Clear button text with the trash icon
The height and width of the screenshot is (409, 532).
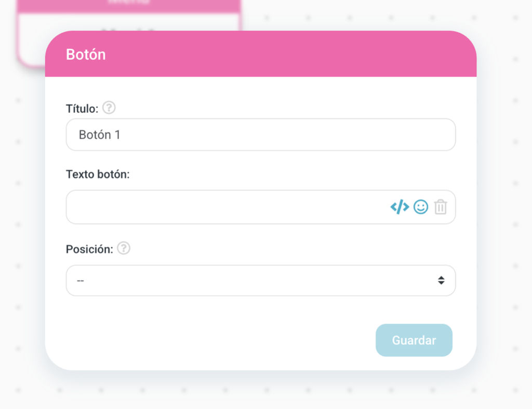coord(440,207)
